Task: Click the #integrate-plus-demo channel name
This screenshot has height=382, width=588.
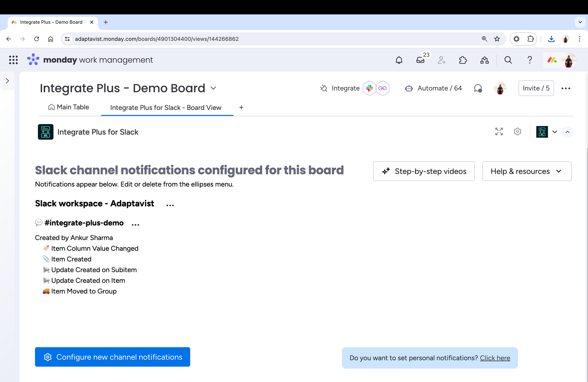Action: 84,223
